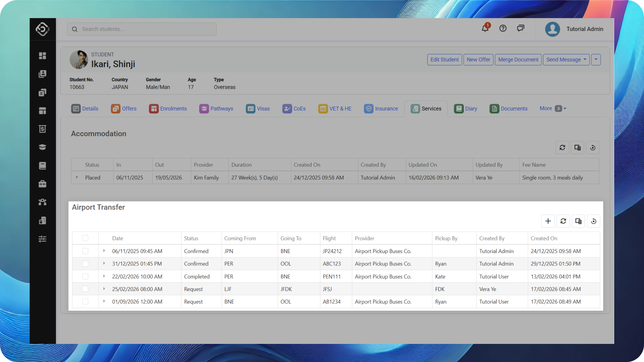The height and width of the screenshot is (362, 644).
Task: Click the notifications bell icon
Action: (485, 28)
